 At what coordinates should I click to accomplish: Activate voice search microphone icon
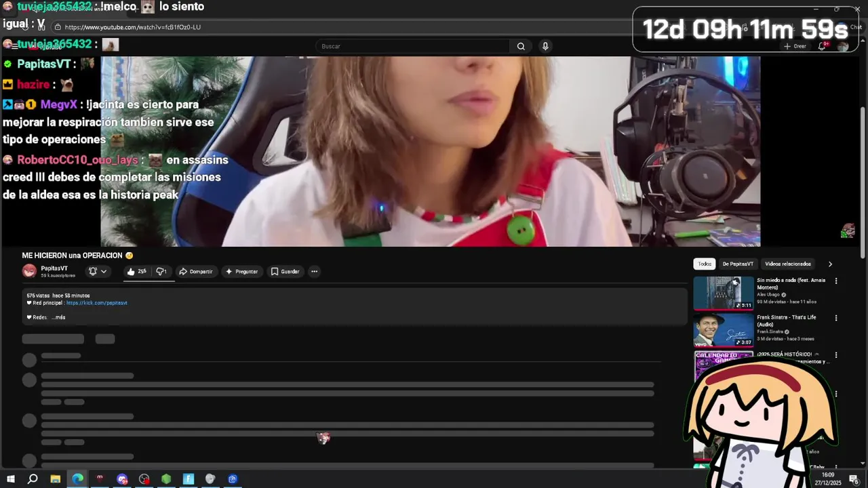point(545,46)
